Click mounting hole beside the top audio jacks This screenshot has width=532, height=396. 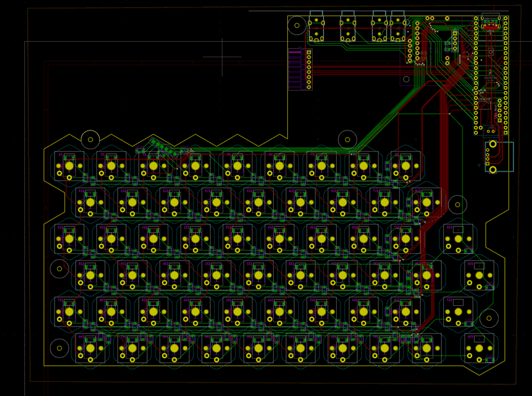point(297,26)
